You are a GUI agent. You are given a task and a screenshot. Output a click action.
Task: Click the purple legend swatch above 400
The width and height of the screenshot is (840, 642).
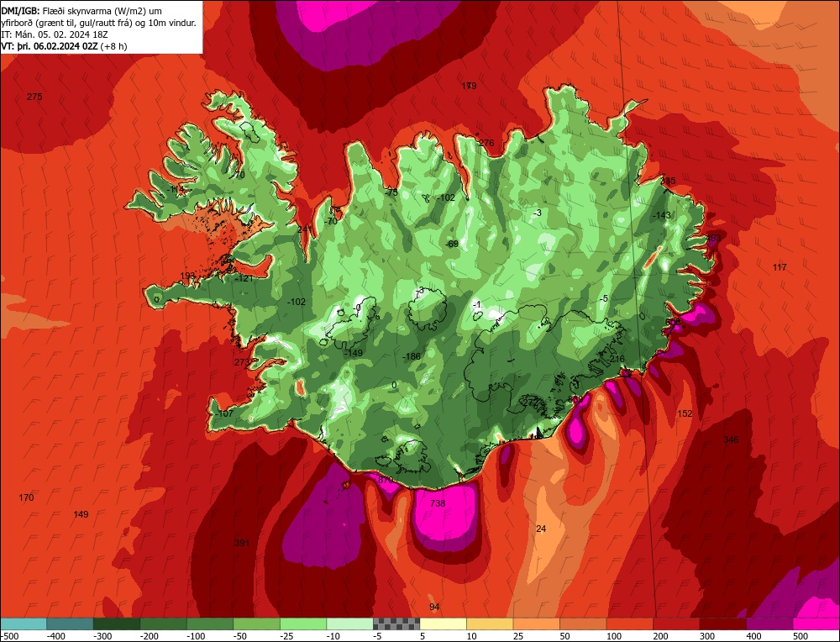(769, 624)
